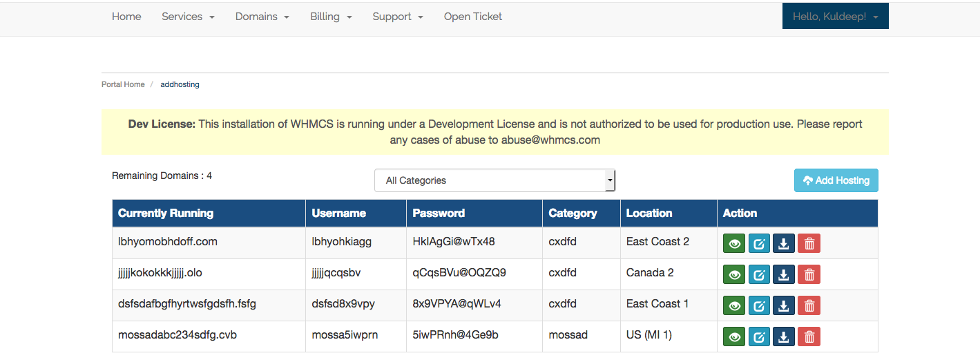Click username mossa5iwprn
Screen dimensions: 980x360
345,335
